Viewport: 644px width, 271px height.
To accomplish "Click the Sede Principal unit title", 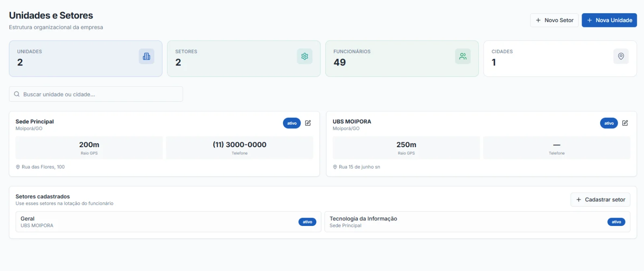I will (x=35, y=121).
